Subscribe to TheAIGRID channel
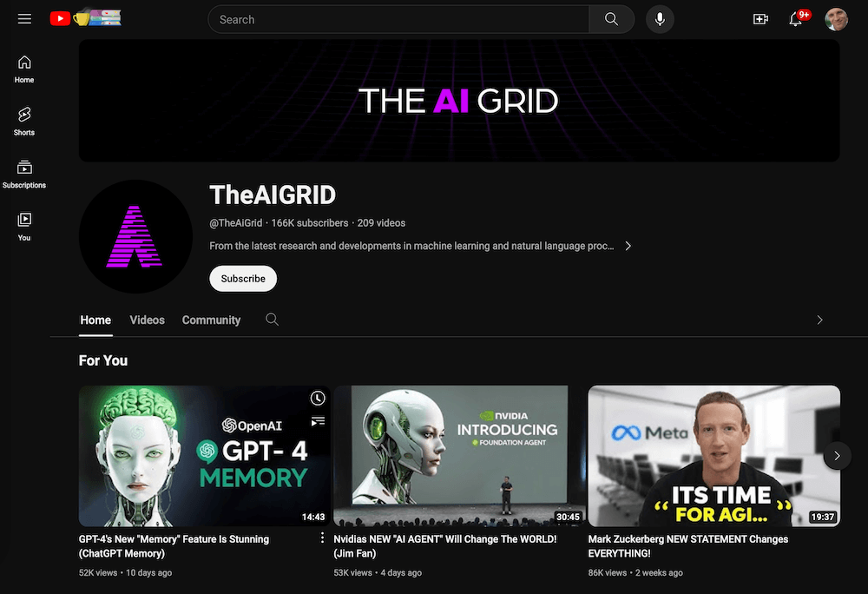The width and height of the screenshot is (868, 594). pyautogui.click(x=243, y=279)
